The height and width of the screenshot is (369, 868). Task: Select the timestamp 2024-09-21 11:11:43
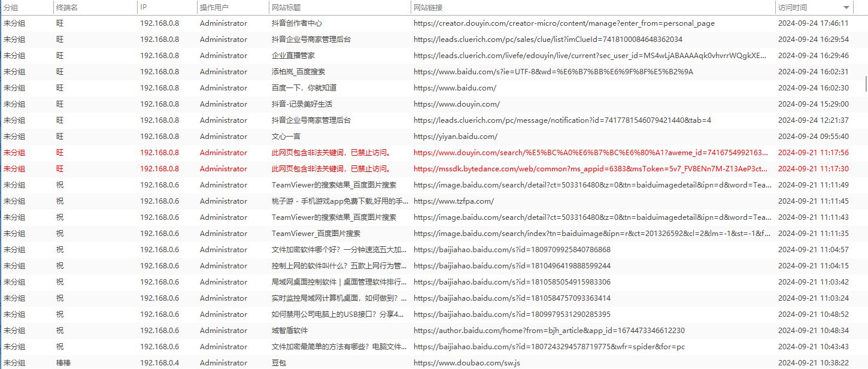[x=814, y=217]
